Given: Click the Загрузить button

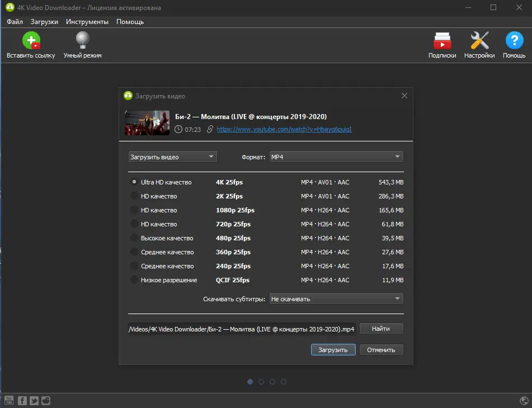Looking at the screenshot, I should point(333,350).
